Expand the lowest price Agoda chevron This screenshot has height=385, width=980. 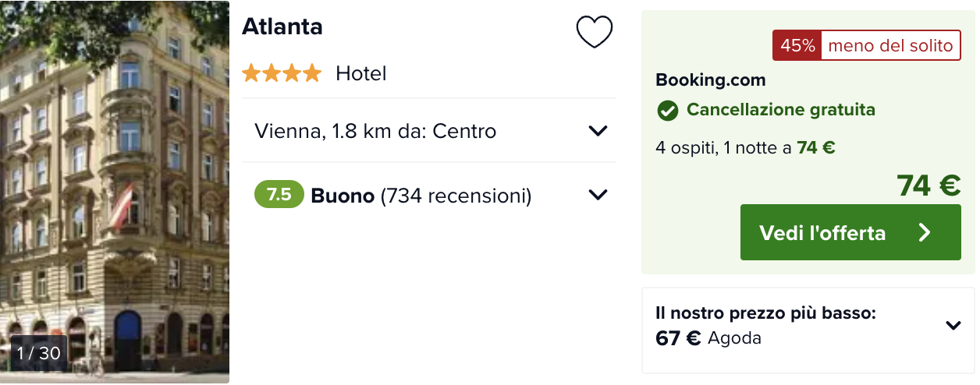[x=953, y=326]
